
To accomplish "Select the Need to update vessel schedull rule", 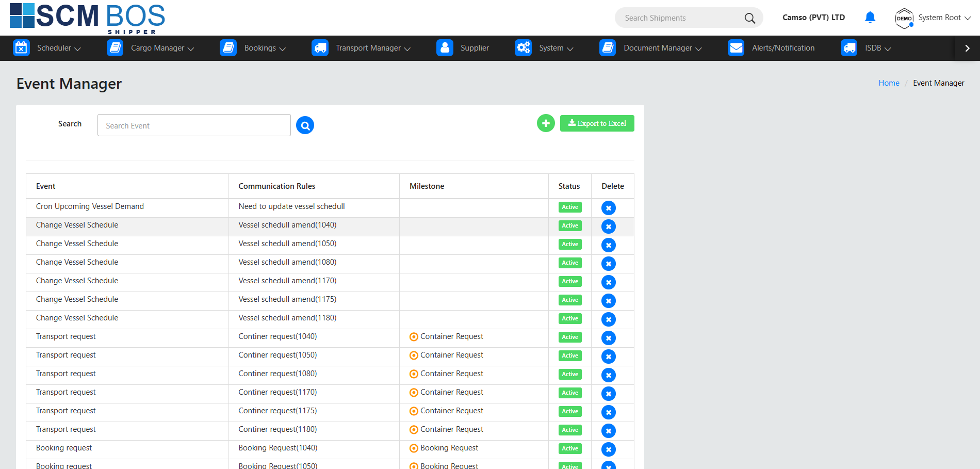I will point(292,206).
